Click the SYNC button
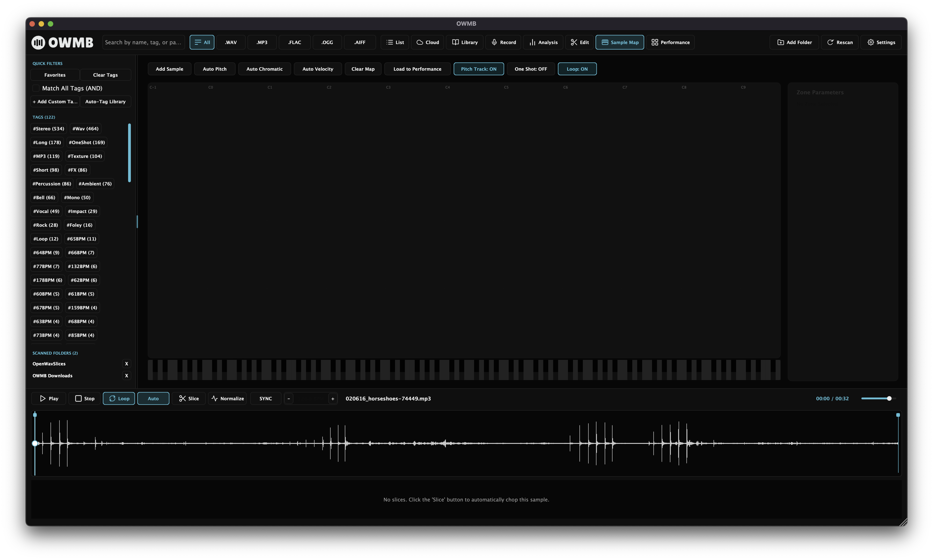The width and height of the screenshot is (933, 560). click(x=266, y=398)
